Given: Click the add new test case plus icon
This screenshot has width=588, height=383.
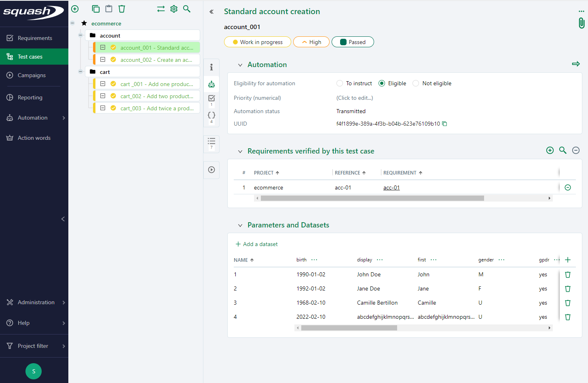Looking at the screenshot, I should (x=75, y=9).
